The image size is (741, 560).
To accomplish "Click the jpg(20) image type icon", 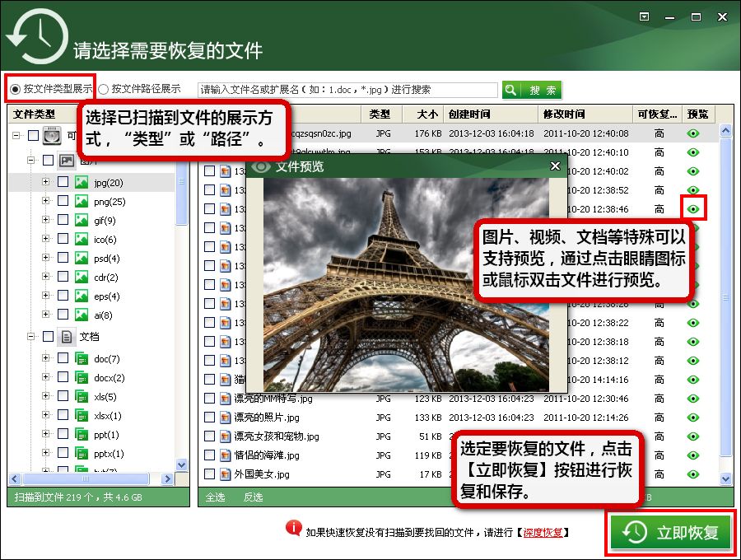I will 82,182.
